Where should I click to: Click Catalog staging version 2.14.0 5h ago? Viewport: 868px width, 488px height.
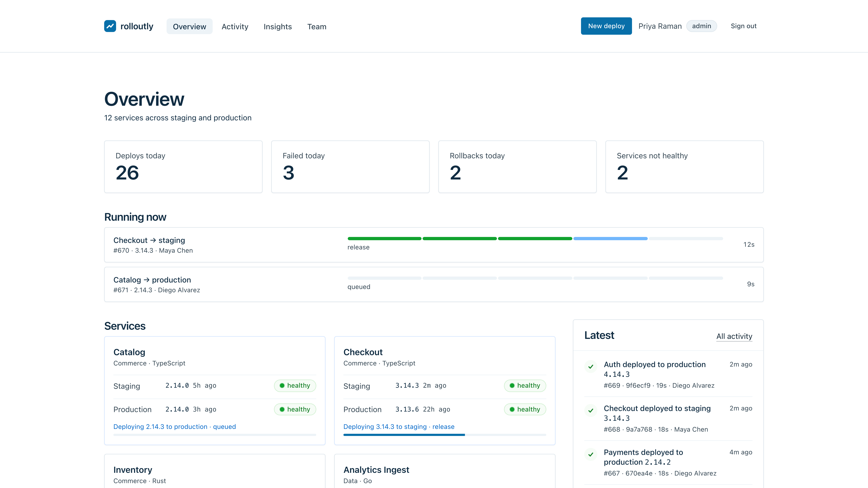pyautogui.click(x=191, y=386)
